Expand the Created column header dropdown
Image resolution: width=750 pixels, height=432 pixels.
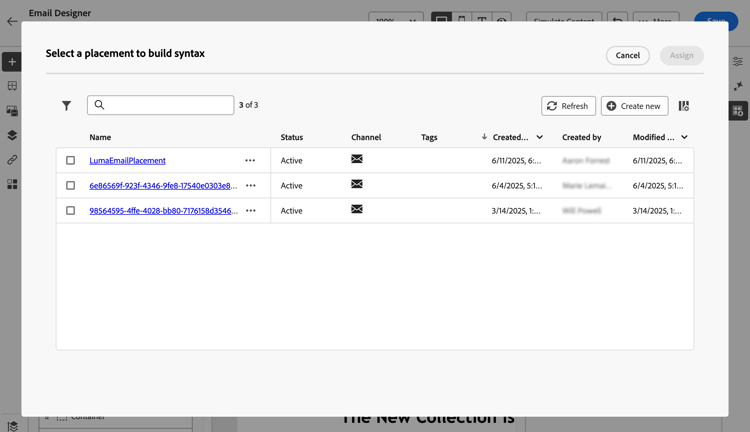(x=540, y=137)
